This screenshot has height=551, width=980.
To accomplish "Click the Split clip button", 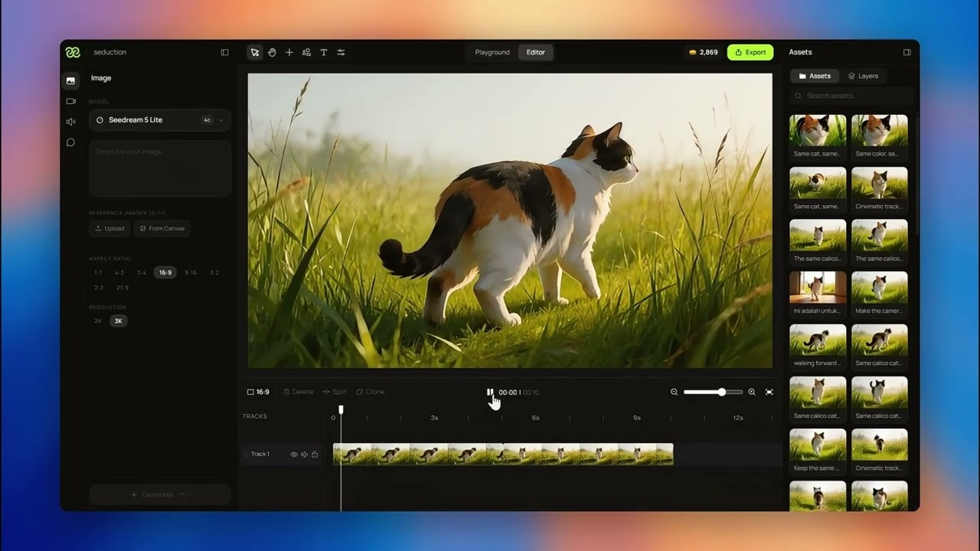I will (x=335, y=392).
